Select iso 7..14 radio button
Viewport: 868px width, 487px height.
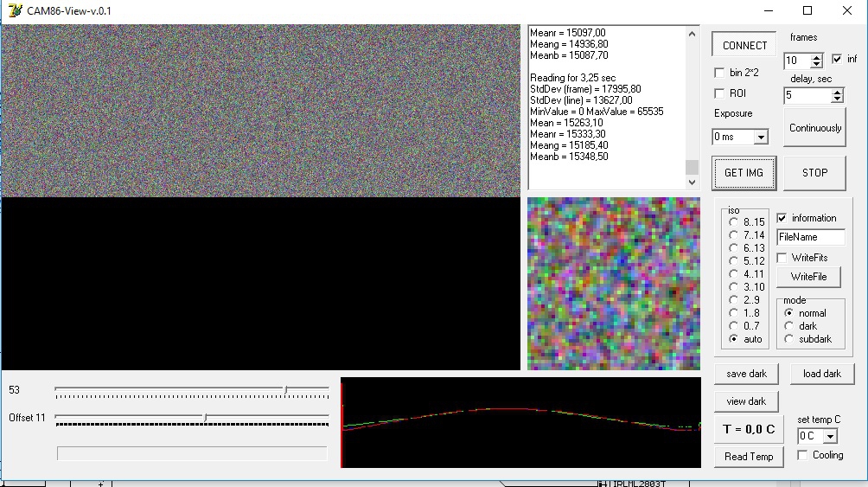(733, 235)
